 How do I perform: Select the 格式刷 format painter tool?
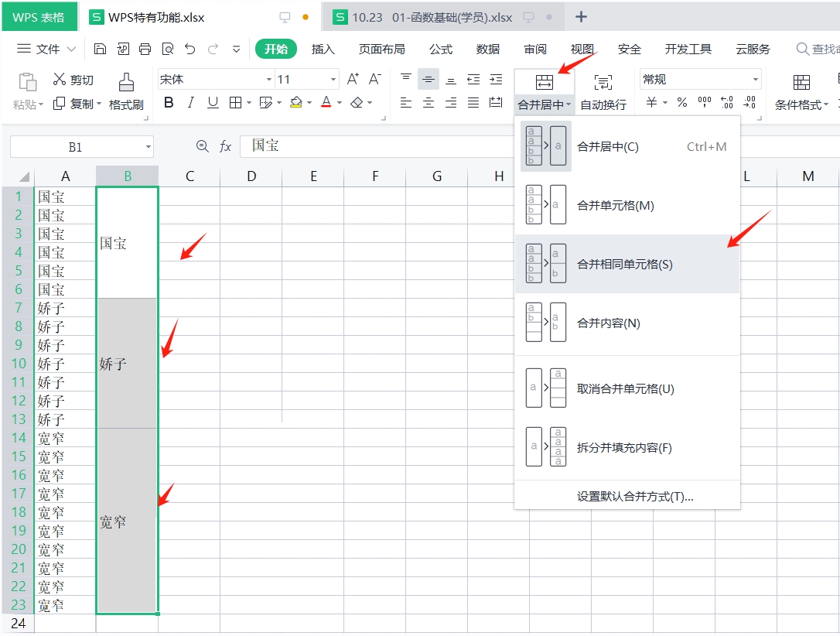126,91
